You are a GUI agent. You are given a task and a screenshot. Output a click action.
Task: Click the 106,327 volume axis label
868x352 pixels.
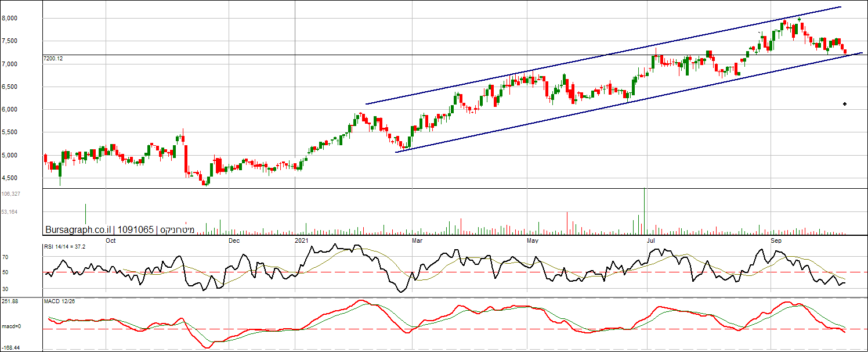[x=12, y=194]
